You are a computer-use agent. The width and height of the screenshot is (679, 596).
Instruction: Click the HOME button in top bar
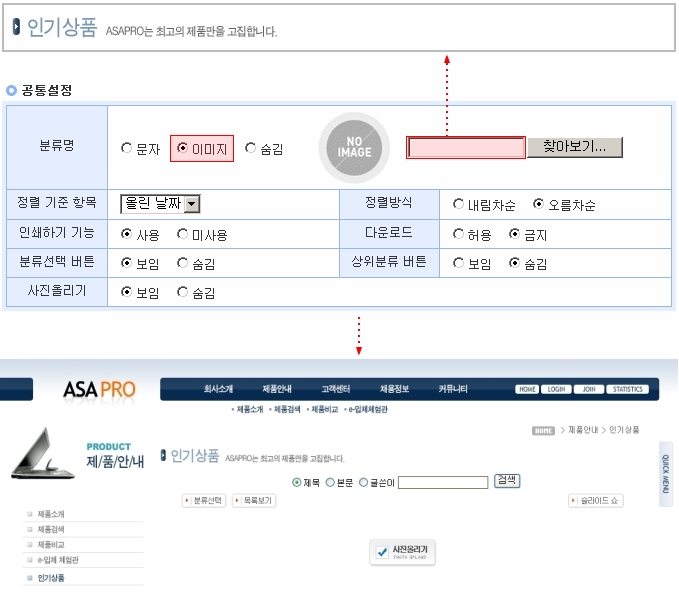(x=527, y=389)
